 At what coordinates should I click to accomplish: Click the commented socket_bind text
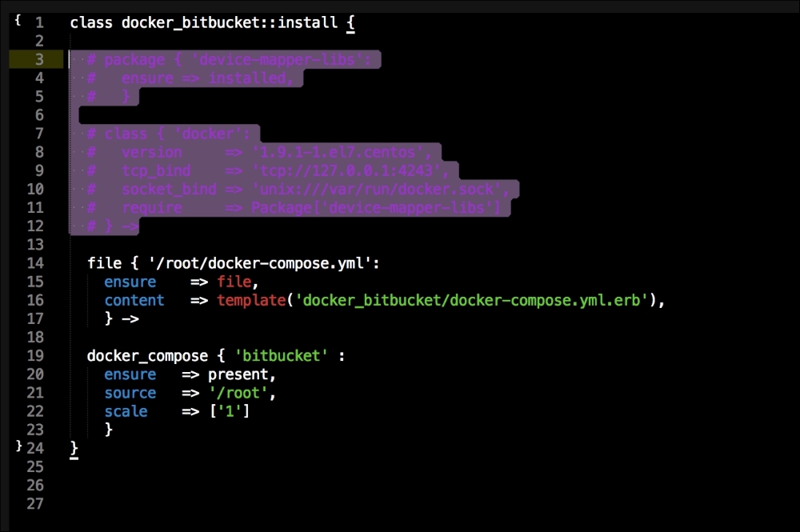pos(169,190)
